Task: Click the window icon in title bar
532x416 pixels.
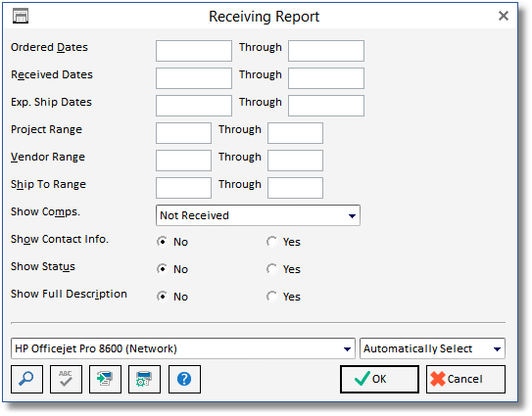Action: (21, 17)
